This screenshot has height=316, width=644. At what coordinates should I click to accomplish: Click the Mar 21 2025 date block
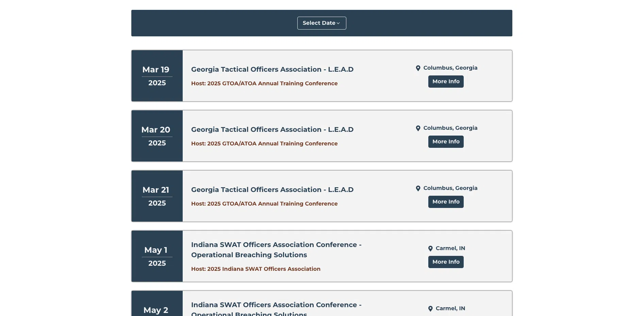[157, 196]
